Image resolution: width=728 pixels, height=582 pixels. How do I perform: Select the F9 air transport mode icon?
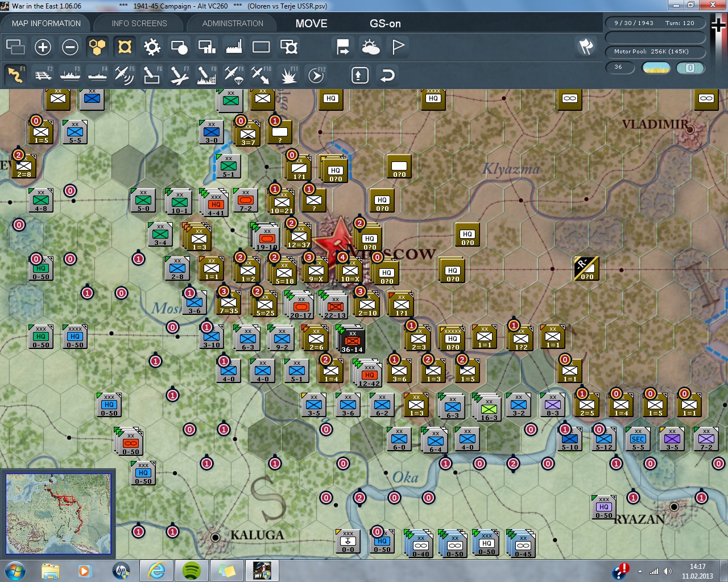(x=234, y=75)
